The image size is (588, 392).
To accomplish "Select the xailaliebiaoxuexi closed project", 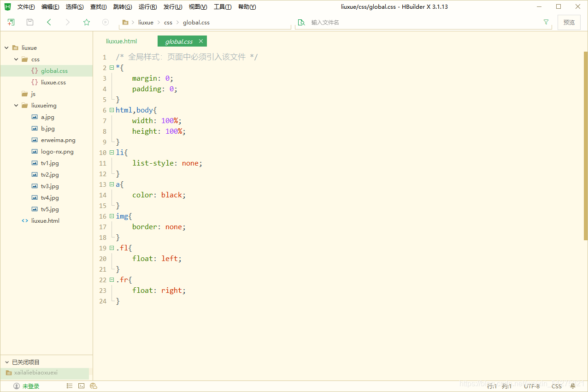I will click(45, 373).
